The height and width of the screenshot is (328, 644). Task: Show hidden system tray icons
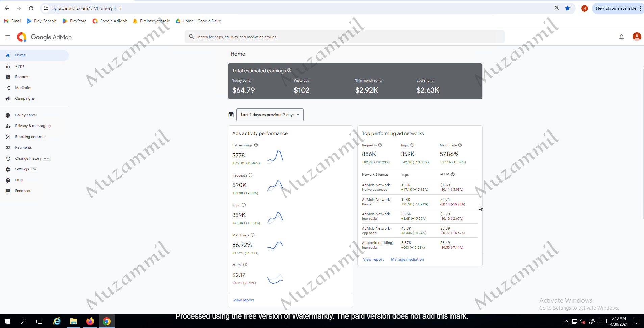pos(566,321)
